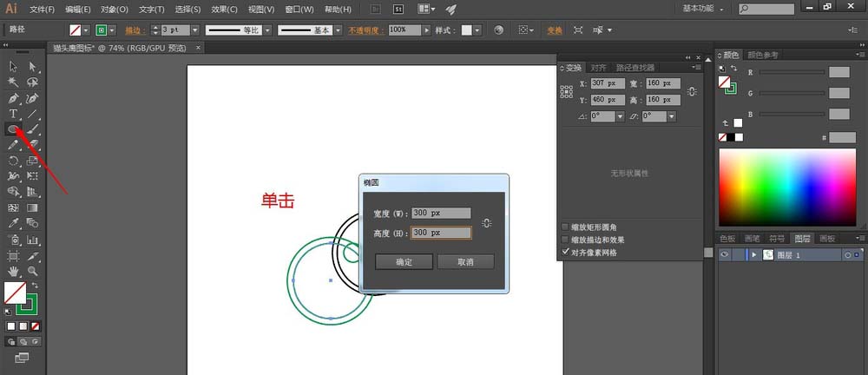Click the 变换 link in control bar
This screenshot has width=868, height=375.
pos(554,30)
